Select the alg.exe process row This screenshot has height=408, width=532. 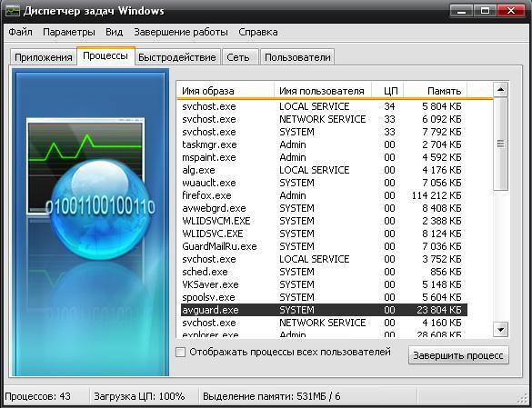click(x=324, y=170)
